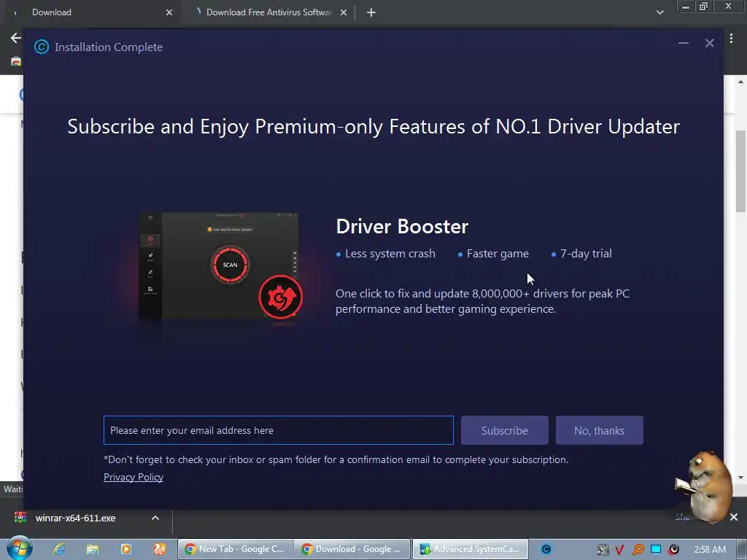The width and height of the screenshot is (747, 560).
Task: Click the installer logo beside Installation Complete
Action: pyautogui.click(x=42, y=47)
